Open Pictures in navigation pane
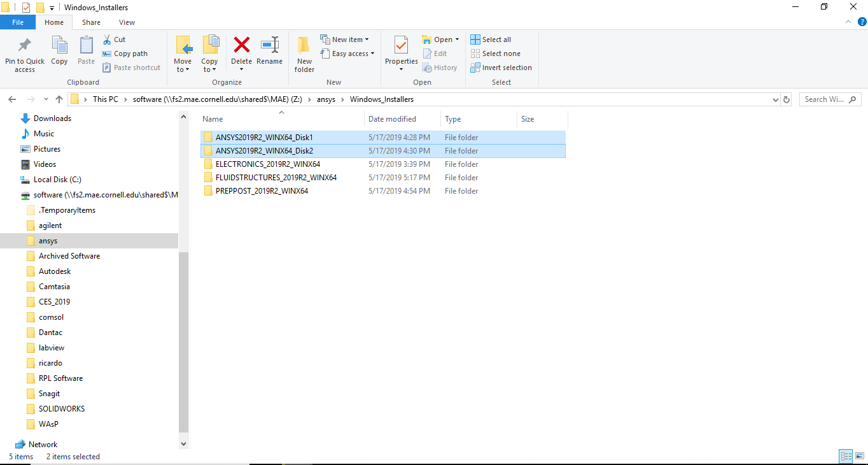868x465 pixels. tap(47, 149)
